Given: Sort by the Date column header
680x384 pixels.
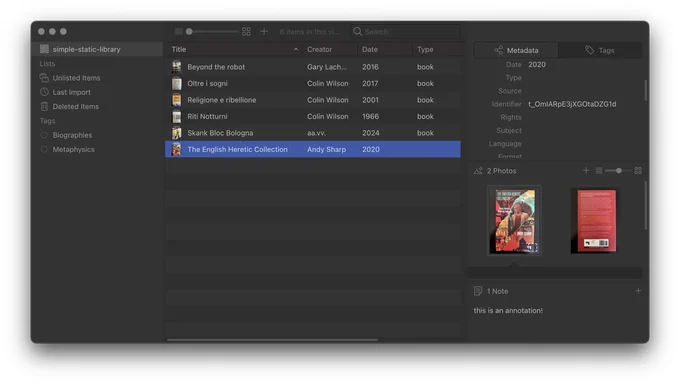Looking at the screenshot, I should (385, 49).
